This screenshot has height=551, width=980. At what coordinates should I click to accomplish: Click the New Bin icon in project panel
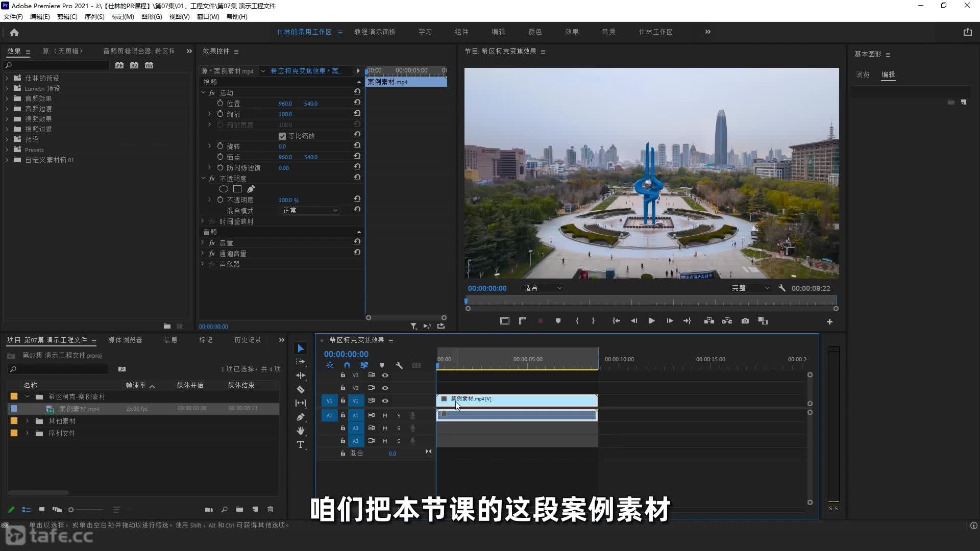click(x=239, y=509)
